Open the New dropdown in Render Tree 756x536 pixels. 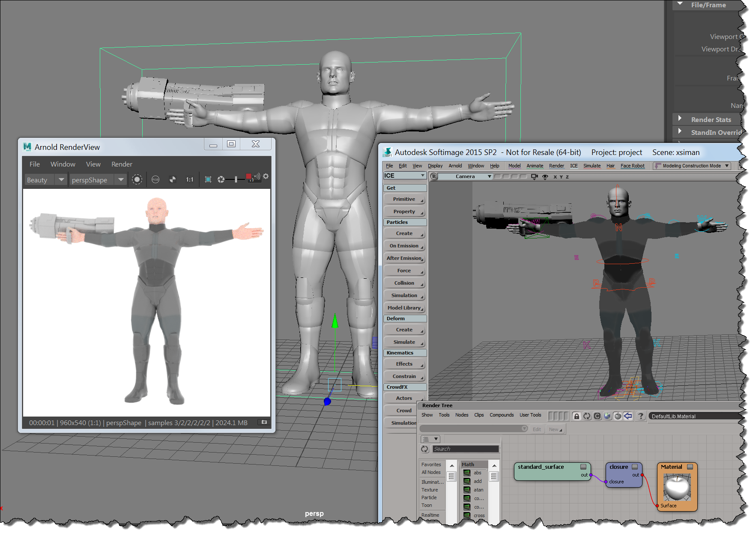click(x=555, y=429)
